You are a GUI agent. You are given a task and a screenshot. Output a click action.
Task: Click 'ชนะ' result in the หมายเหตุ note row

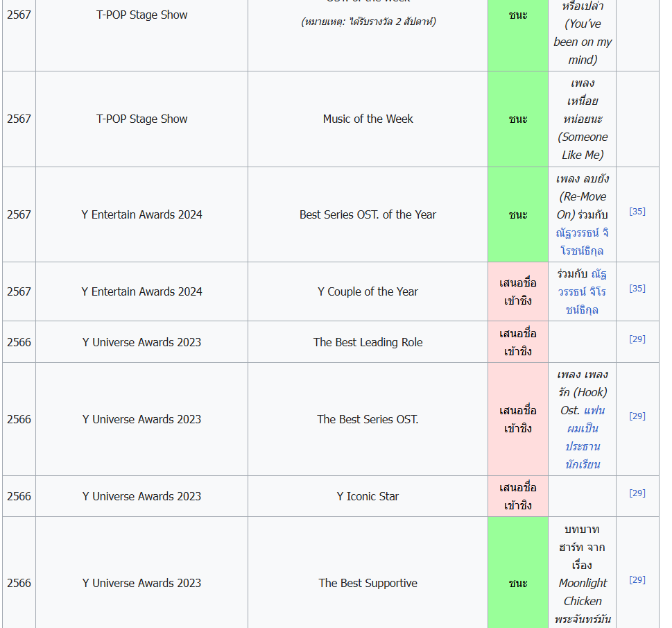[x=518, y=15]
